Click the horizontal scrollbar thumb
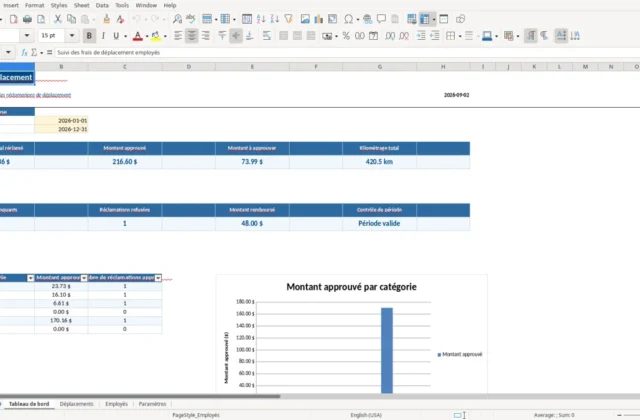This screenshot has width=640, height=420. 140,396
